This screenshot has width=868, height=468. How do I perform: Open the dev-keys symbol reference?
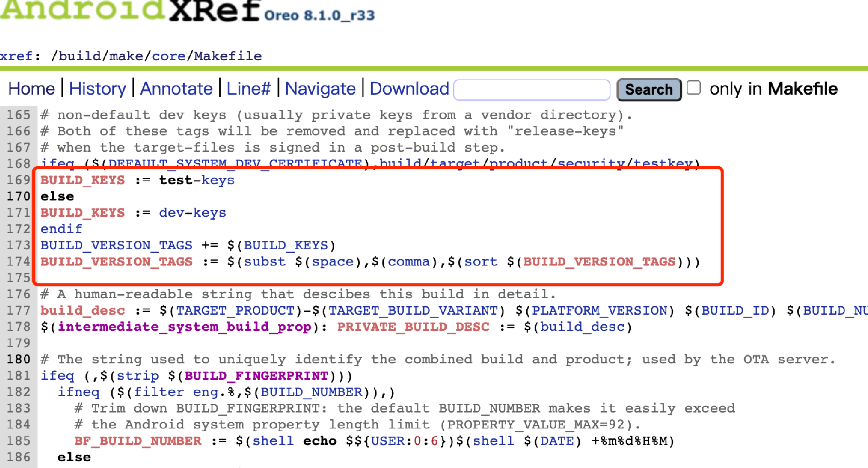tap(192, 212)
